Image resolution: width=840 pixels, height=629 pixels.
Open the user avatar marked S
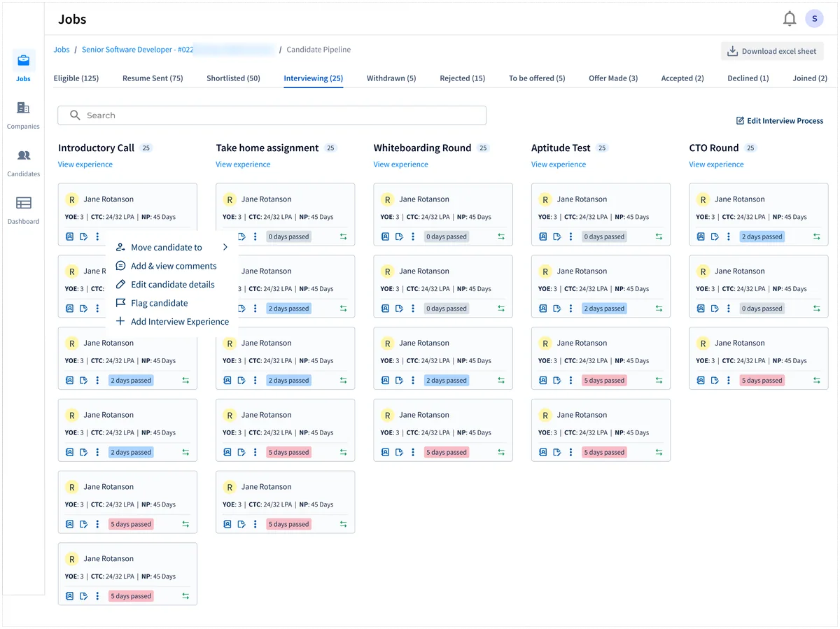(814, 19)
